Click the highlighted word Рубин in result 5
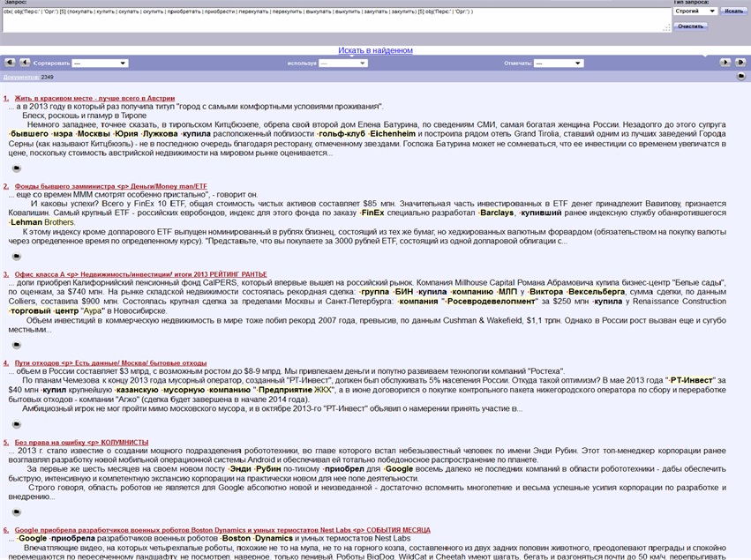 267,469
